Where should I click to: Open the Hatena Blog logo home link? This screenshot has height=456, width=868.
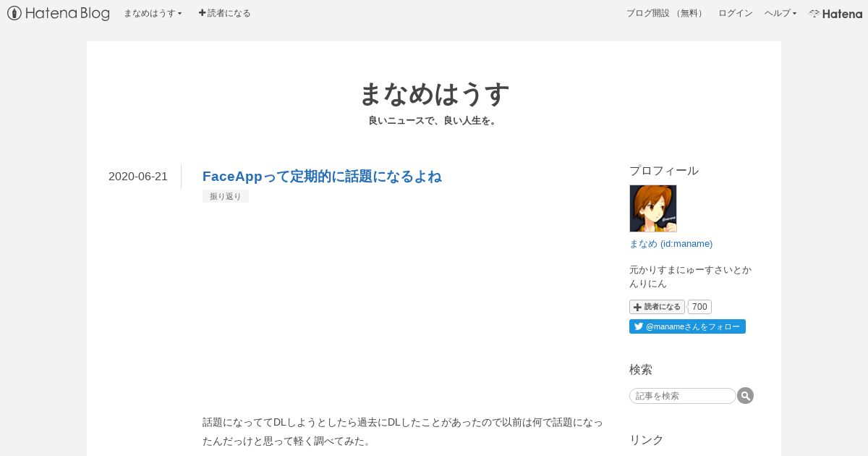point(59,13)
